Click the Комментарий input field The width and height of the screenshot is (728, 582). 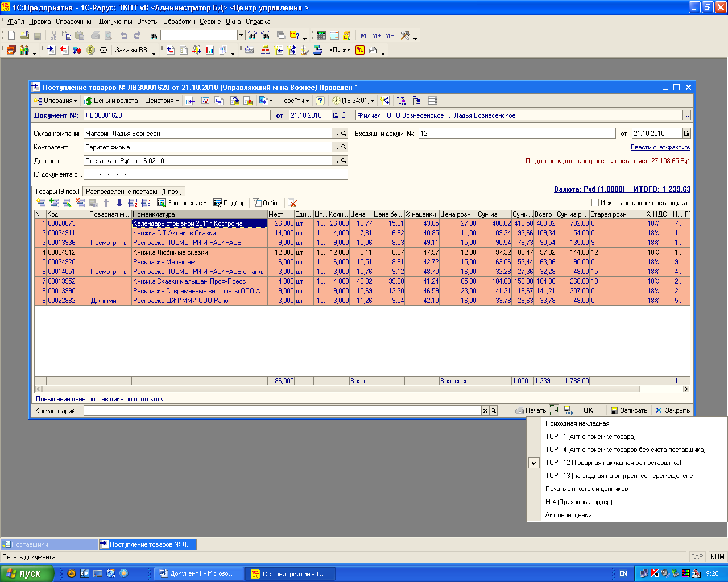(282, 410)
